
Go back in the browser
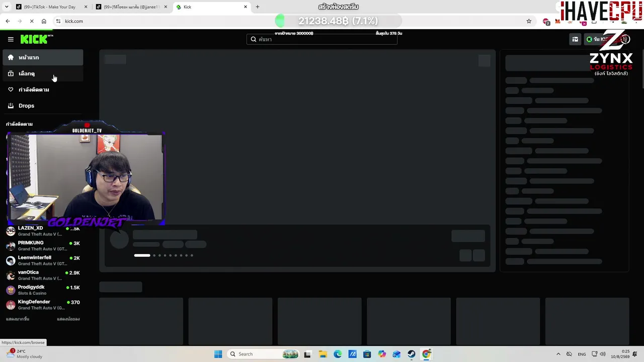pyautogui.click(x=8, y=21)
